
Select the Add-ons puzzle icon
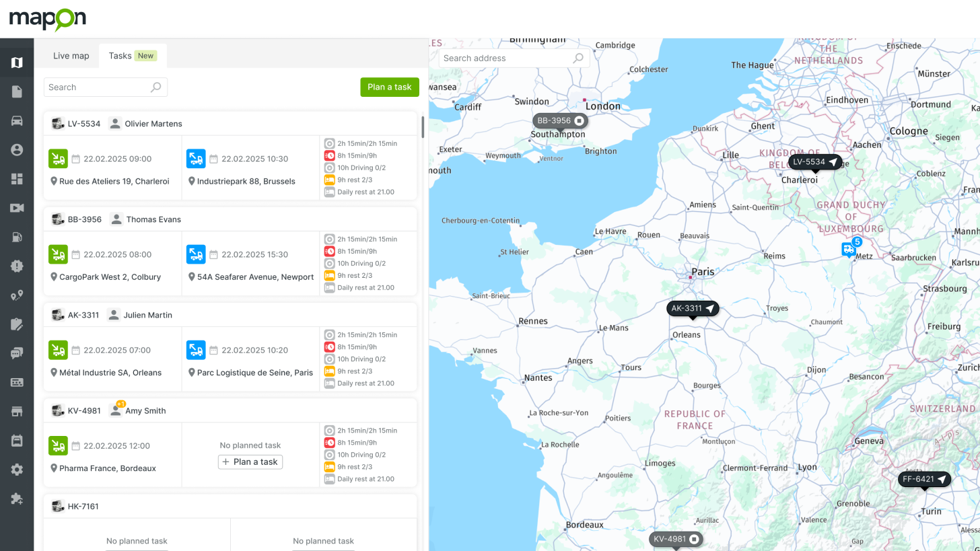[x=16, y=498]
